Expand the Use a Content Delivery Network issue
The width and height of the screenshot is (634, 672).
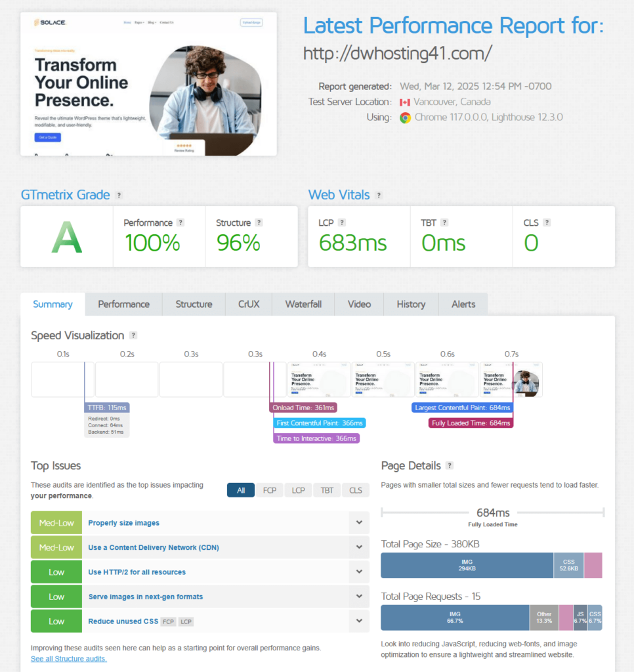pyautogui.click(x=359, y=547)
